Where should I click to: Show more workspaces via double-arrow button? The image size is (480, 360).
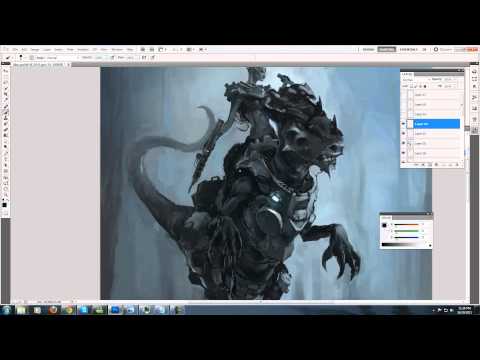click(x=424, y=49)
